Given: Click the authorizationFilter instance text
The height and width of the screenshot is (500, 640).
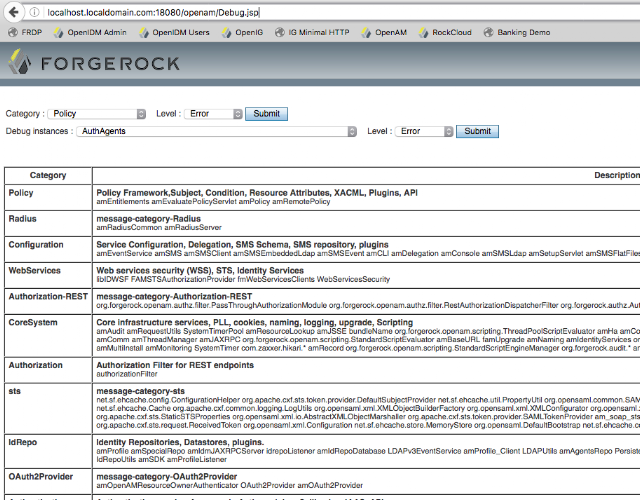Looking at the screenshot, I should click(127, 374).
